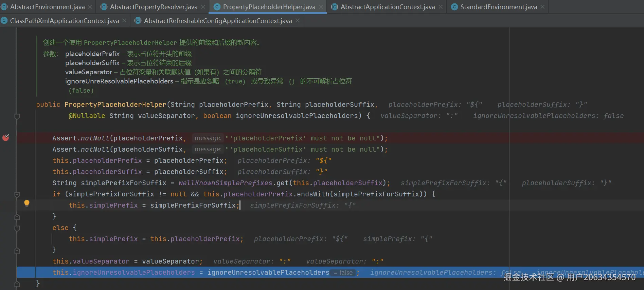Click endsWith method call
Image resolution: width=644 pixels, height=290 pixels.
(313, 194)
